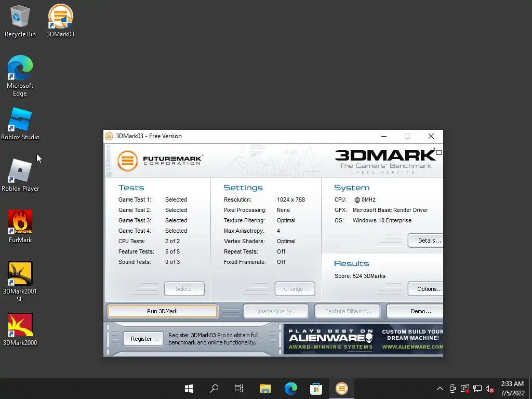Click the 3DMark03 title bar icon
This screenshot has width=532, height=399.
[109, 136]
